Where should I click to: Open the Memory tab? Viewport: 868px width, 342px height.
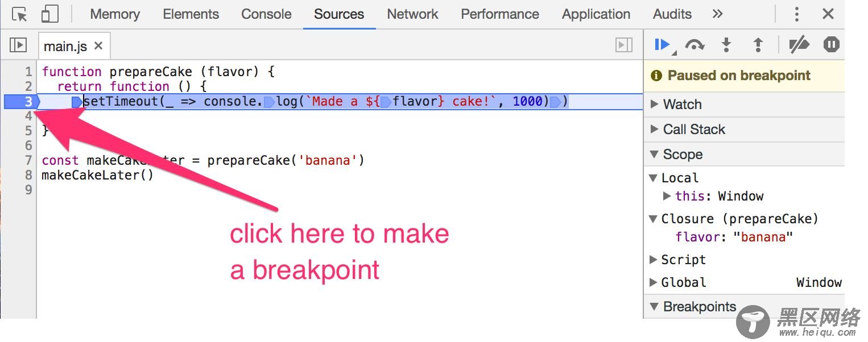[x=115, y=14]
